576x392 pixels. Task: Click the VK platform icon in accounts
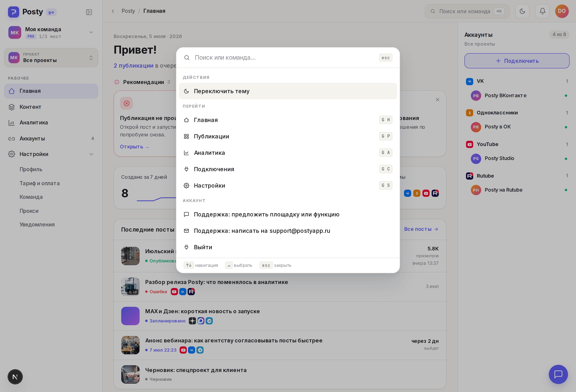pyautogui.click(x=469, y=81)
